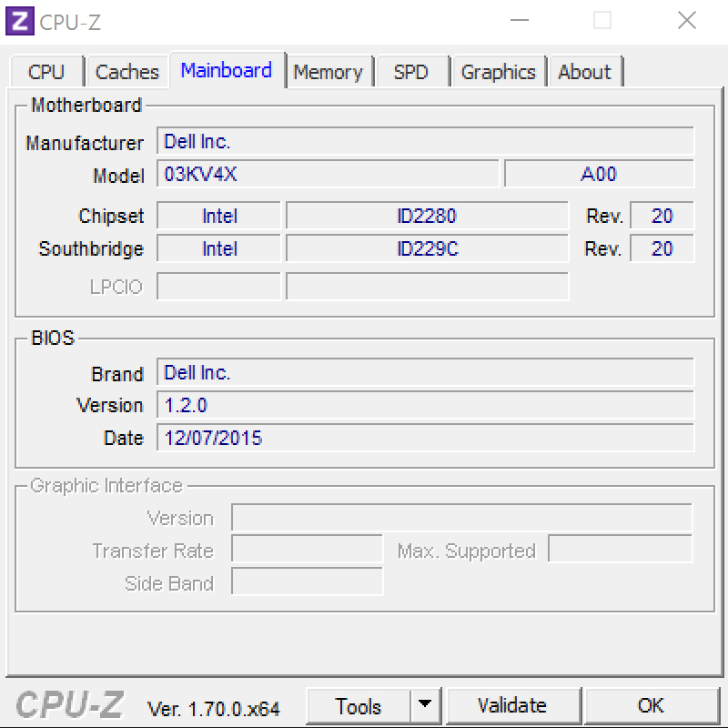Click the Manufacturer label

pos(85,143)
